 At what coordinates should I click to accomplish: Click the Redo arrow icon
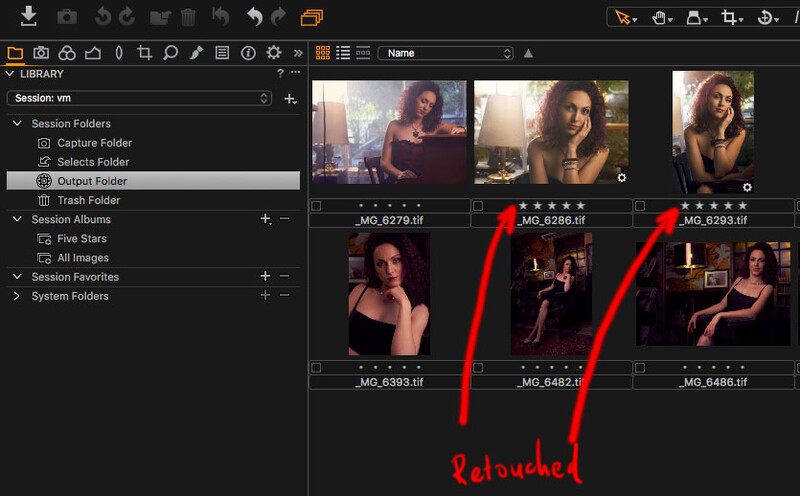278,17
